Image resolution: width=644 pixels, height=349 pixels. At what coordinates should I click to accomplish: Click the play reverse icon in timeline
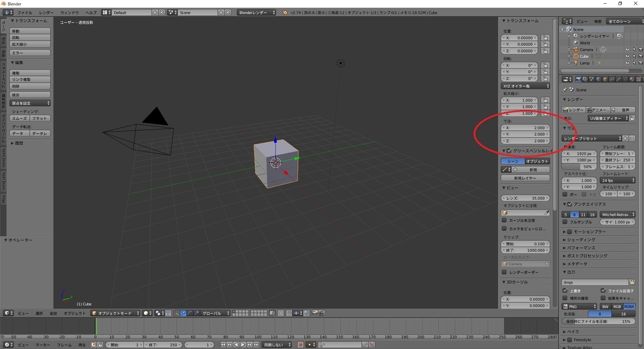236,345
